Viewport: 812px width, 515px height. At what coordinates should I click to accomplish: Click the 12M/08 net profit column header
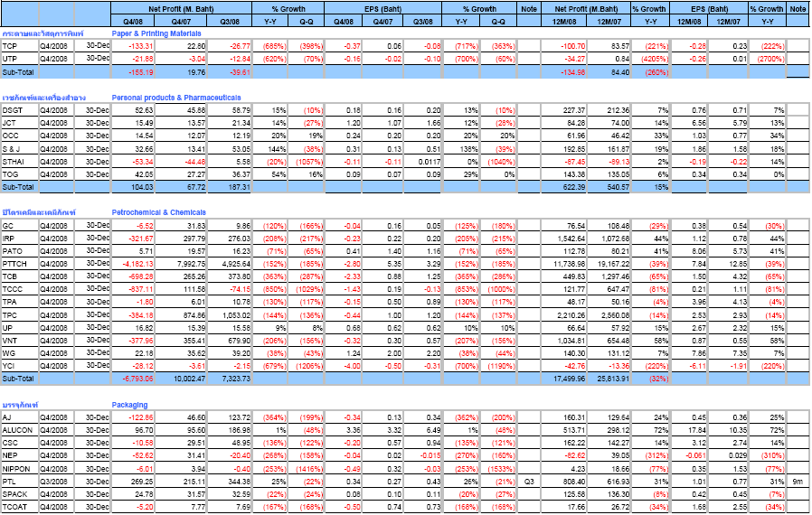tap(564, 21)
